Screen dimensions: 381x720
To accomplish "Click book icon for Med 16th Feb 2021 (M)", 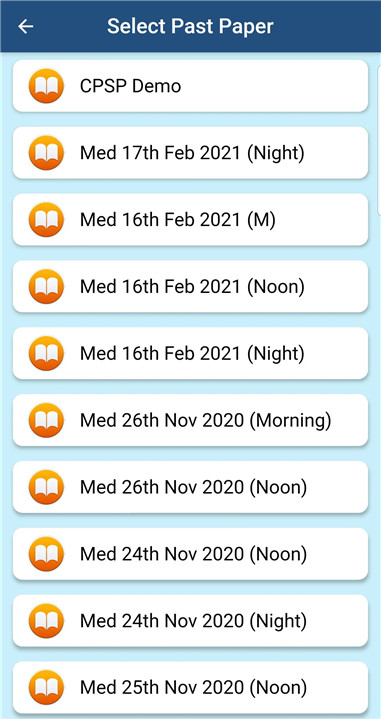I will [46, 219].
